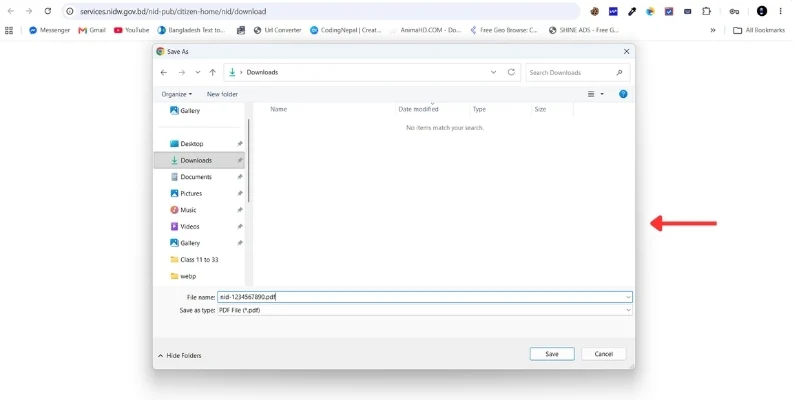Open Chrome three-dot menu
Screen dimensions: 800x400
(x=781, y=11)
